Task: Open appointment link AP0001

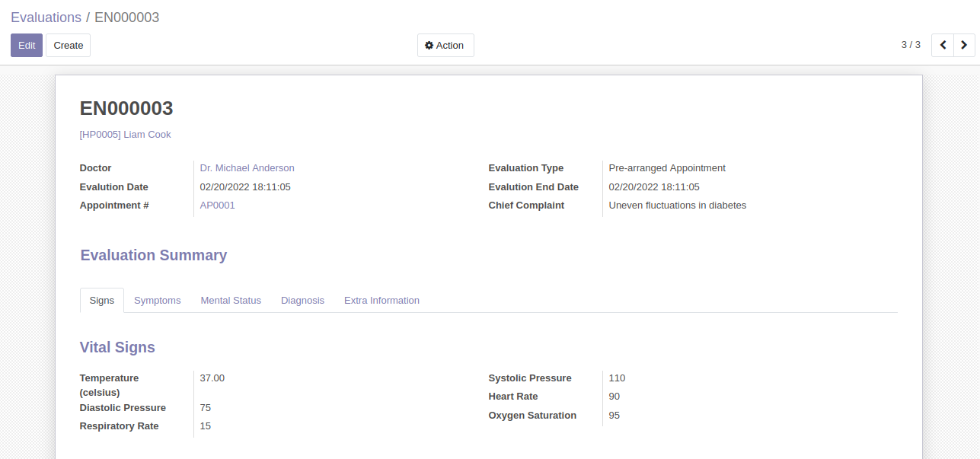Action: [217, 206]
